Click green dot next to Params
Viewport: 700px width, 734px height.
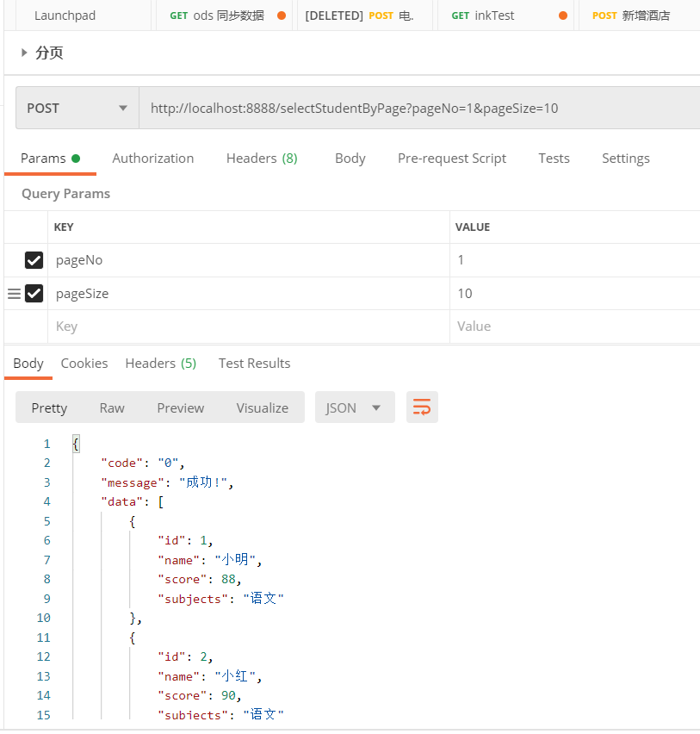[x=76, y=159]
